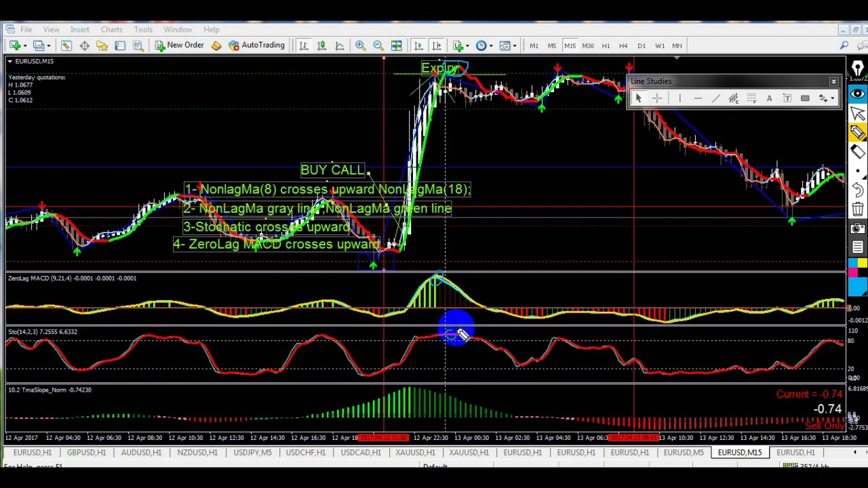Open the New Chart toolbar icon
Screen dimensions: 868x488
[14, 45]
